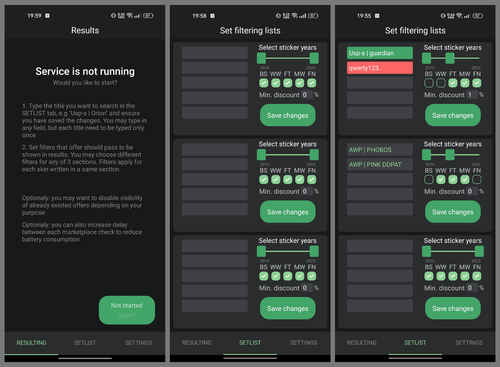Save changes in the bottom section, 19:58 screen
Viewport: 500px width, 367px height.
coord(288,308)
